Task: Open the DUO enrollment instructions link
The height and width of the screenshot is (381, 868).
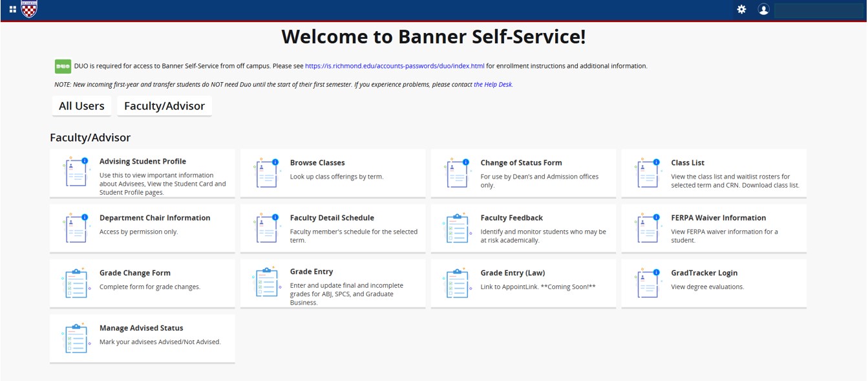Action: click(x=394, y=66)
